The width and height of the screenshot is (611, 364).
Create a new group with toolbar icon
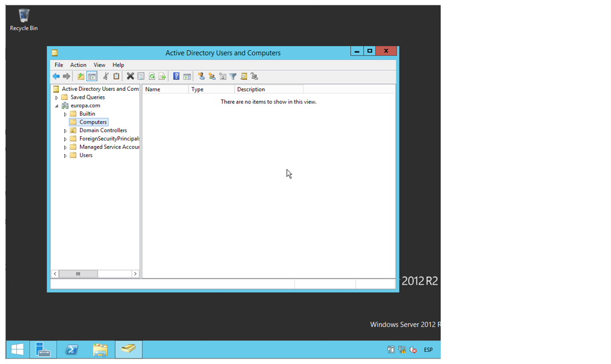pyautogui.click(x=212, y=76)
